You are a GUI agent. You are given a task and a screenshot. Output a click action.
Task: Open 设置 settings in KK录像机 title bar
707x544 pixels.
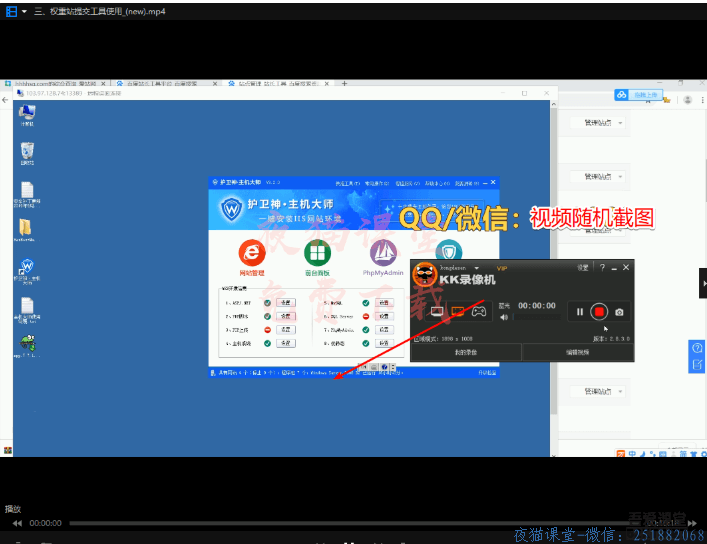pos(583,267)
